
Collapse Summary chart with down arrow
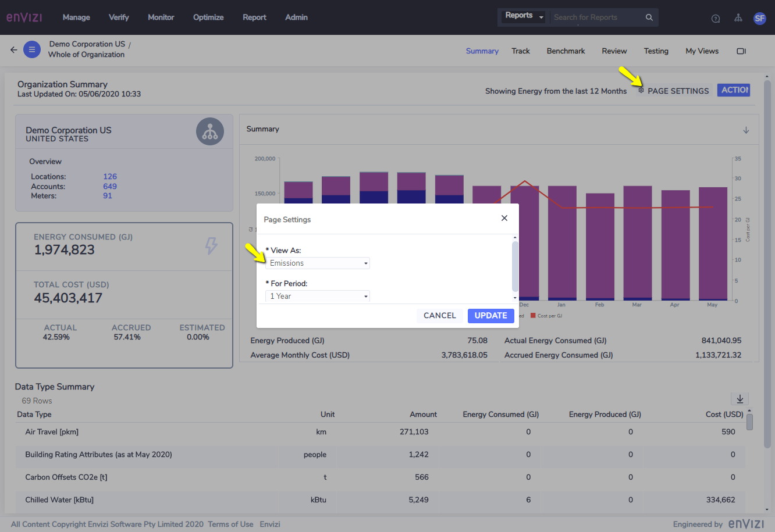(746, 130)
